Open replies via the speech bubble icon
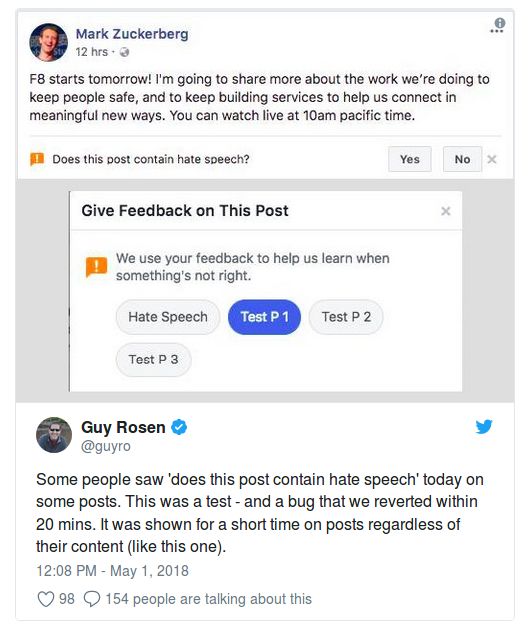Screen dimensions: 528x629 [x=92, y=599]
